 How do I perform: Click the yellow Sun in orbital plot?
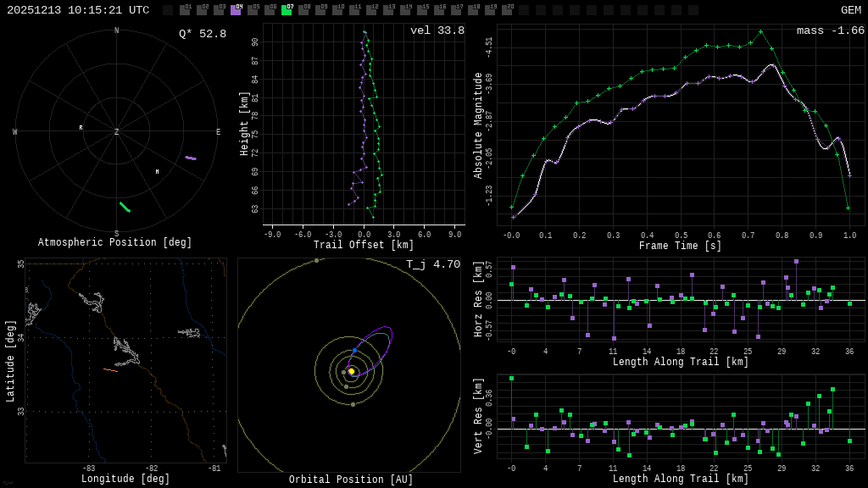pos(351,371)
